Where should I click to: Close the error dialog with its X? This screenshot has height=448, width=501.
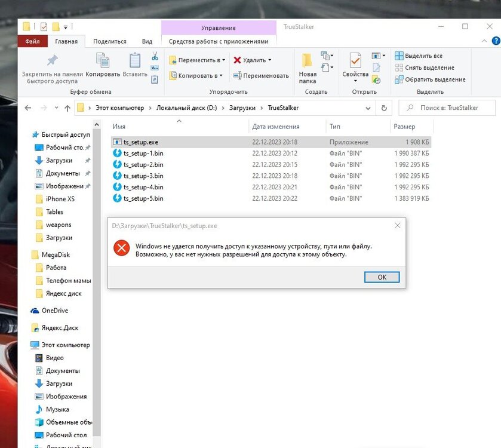tap(398, 226)
